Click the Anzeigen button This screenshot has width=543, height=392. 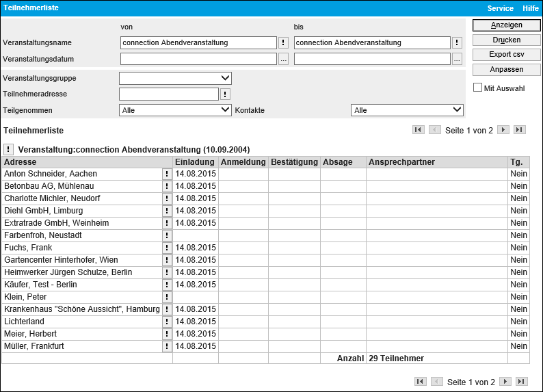point(506,25)
